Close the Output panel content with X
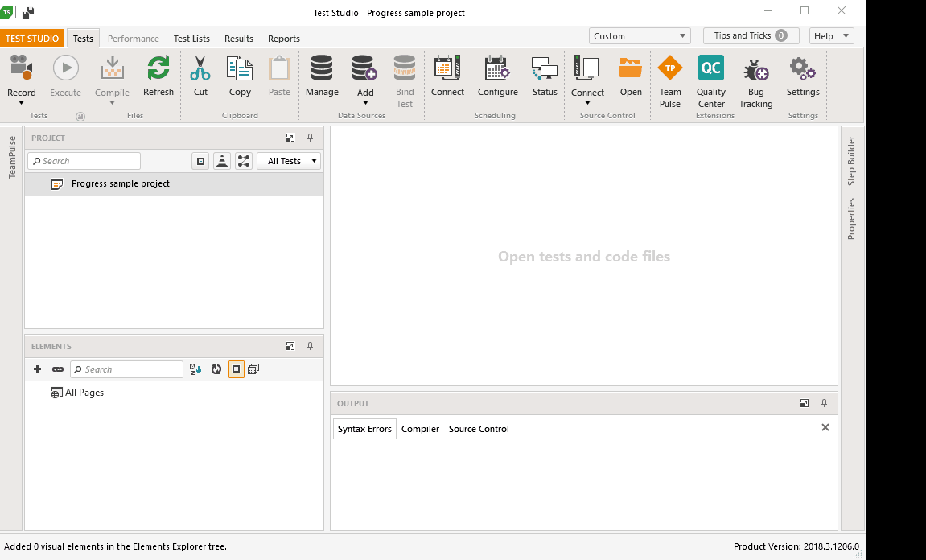926x560 pixels. point(825,427)
